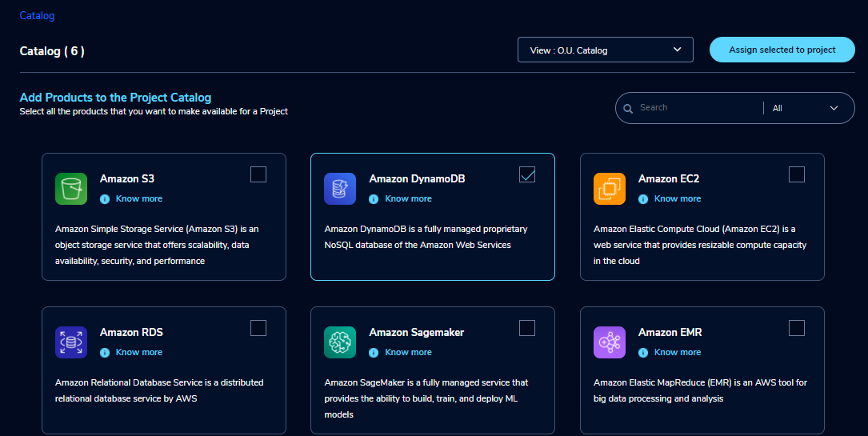Assign selected to project
Viewport: 868px width, 436px height.
point(782,50)
